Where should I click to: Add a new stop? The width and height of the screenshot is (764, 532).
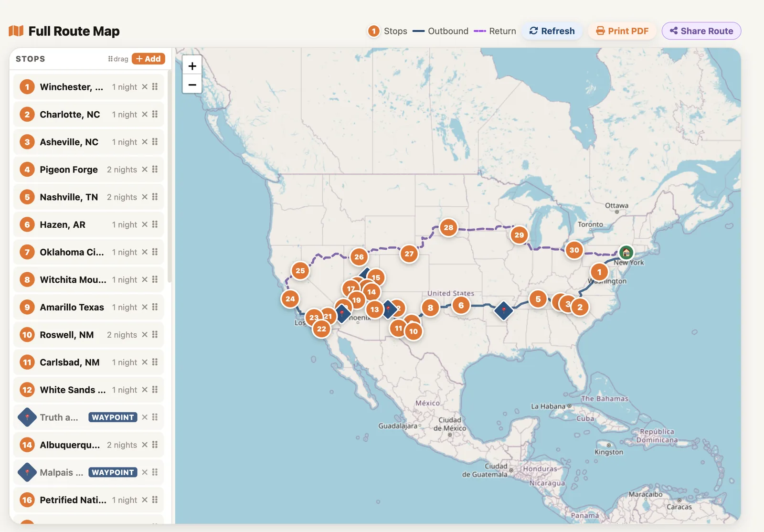coord(149,59)
